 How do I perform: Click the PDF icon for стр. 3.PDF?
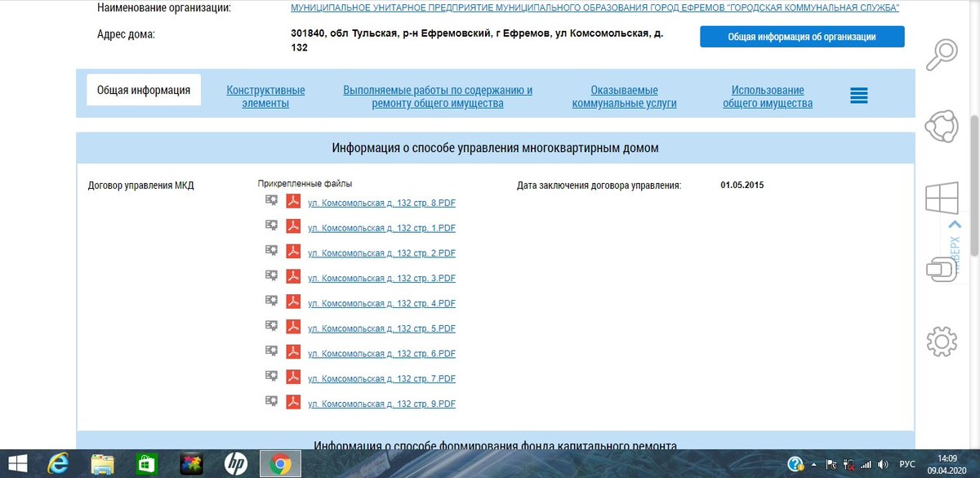[x=293, y=276]
